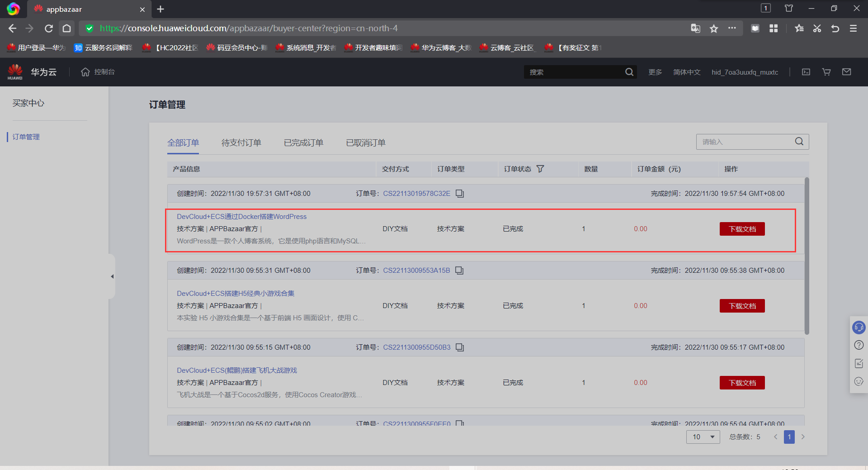Download document for H5经典小游戏合集 order

point(742,306)
